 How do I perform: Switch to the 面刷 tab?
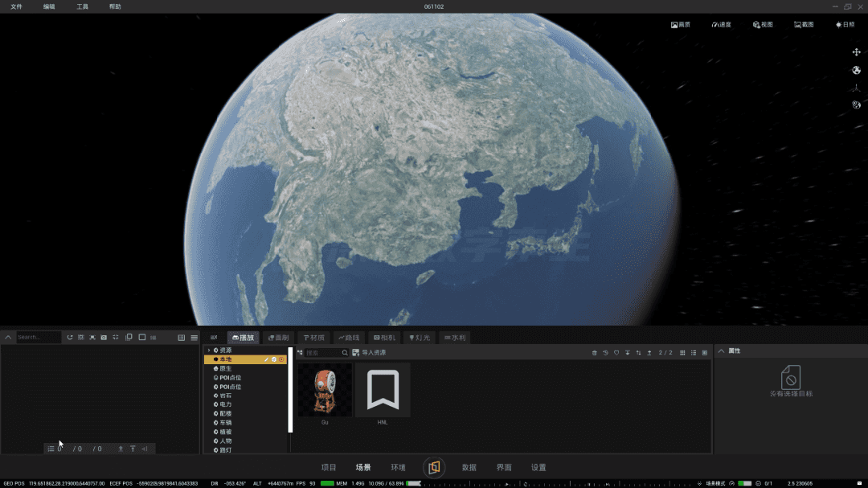[x=278, y=338]
